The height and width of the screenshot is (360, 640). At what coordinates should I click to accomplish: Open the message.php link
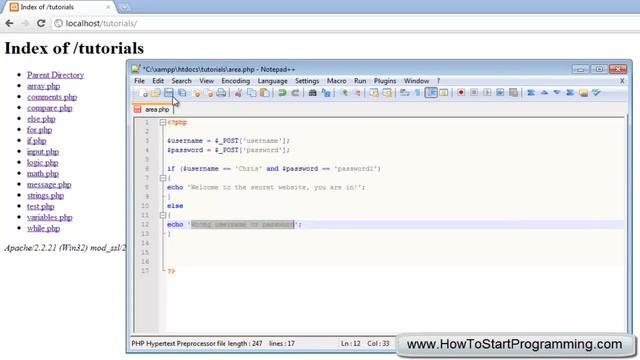49,184
